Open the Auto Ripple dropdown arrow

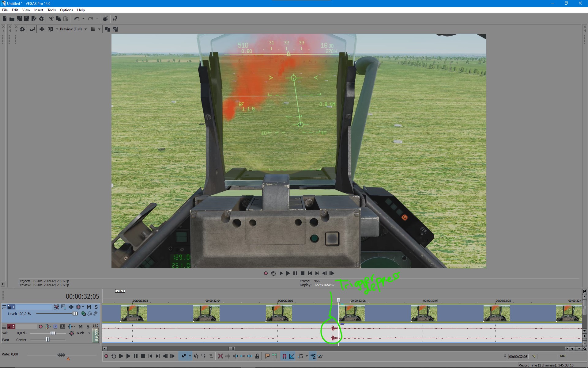click(x=307, y=356)
